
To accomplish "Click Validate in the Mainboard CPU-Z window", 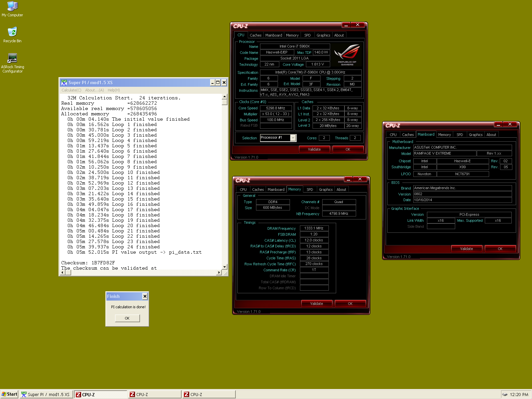I will pos(466,249).
